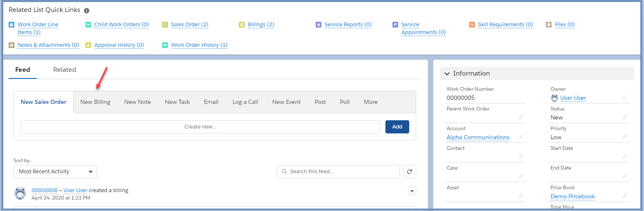The image size is (644, 211).
Task: Click the Notes & Attachments icon
Action: [11, 45]
